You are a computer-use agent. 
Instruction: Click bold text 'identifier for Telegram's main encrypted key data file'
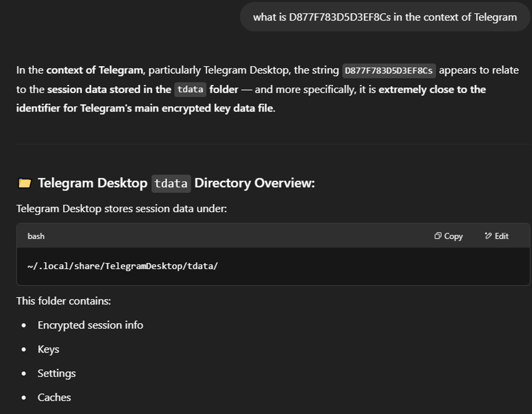tap(145, 108)
